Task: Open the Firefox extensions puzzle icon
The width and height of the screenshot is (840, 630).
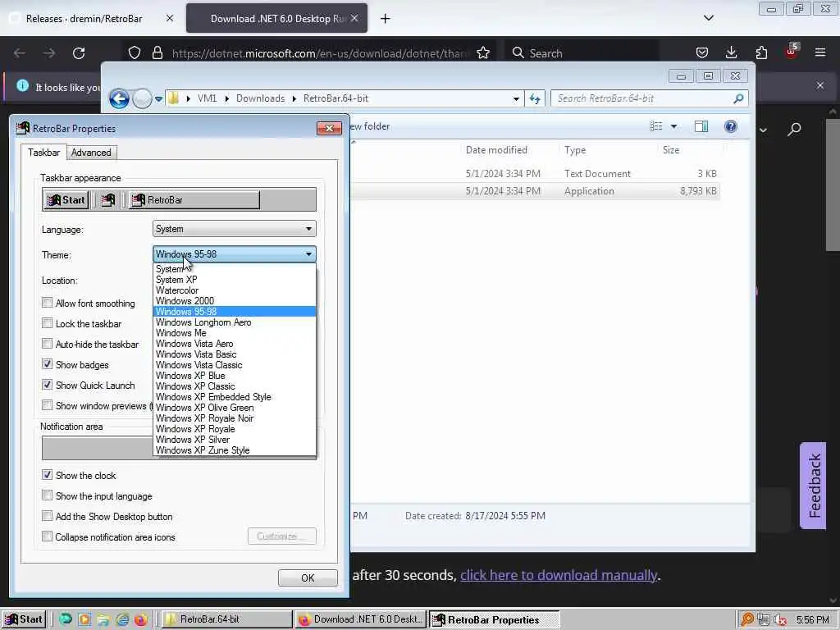Action: tap(761, 52)
